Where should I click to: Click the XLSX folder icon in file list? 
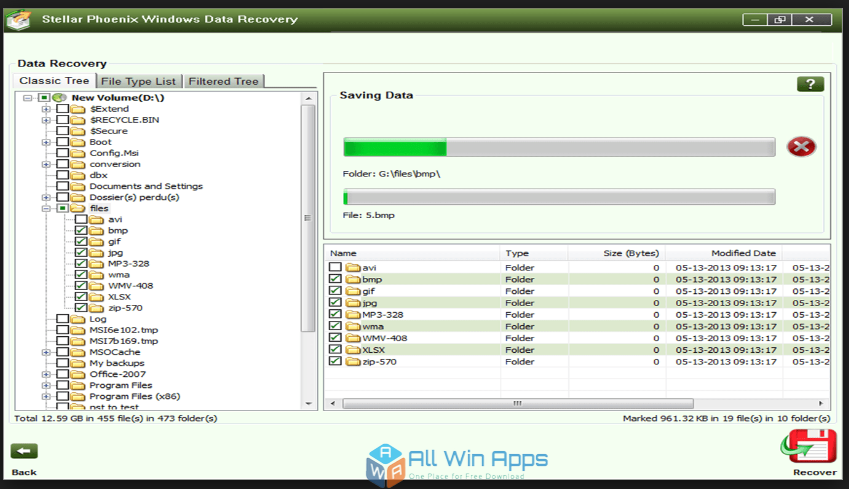(353, 350)
